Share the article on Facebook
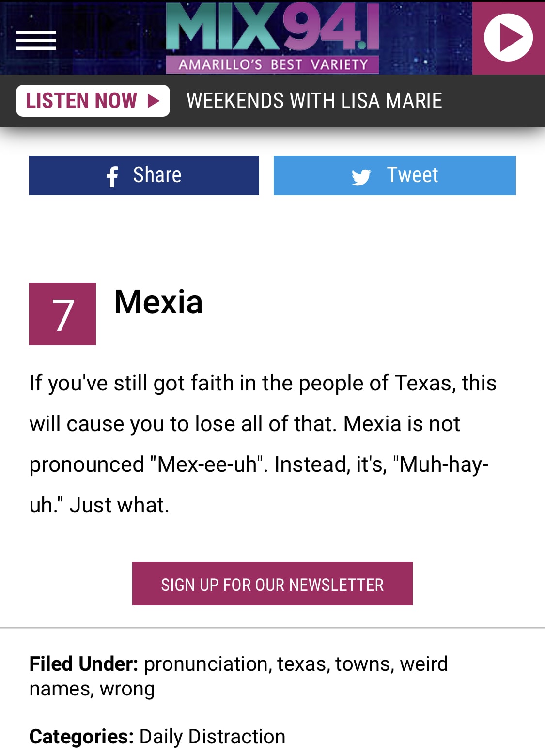The image size is (545, 756). tap(144, 175)
